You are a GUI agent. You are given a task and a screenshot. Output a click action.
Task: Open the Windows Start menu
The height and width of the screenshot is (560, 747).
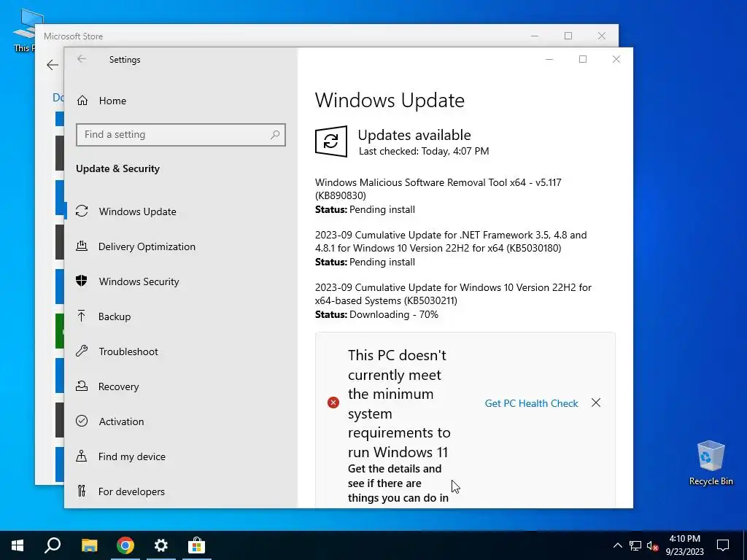(18, 545)
